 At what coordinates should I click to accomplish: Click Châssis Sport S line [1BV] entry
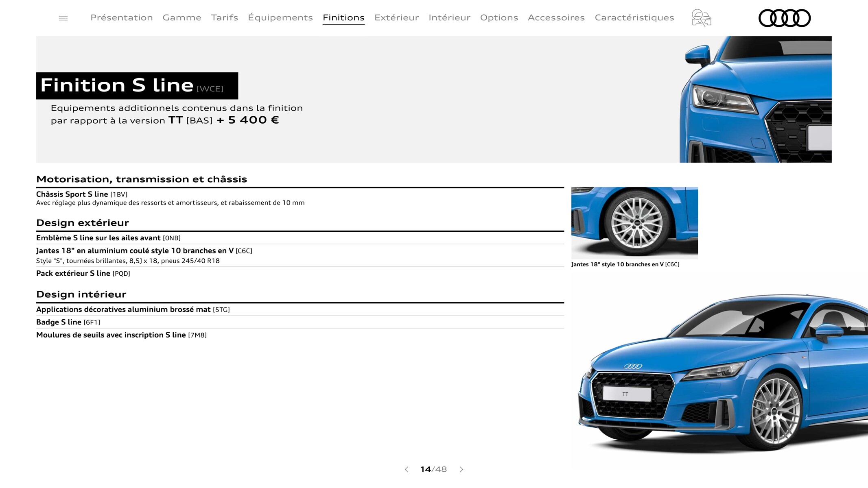point(82,194)
